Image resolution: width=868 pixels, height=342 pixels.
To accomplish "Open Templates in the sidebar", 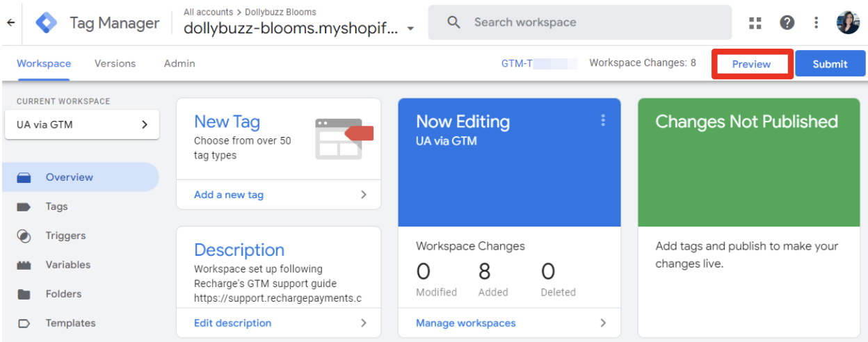I will click(x=70, y=323).
